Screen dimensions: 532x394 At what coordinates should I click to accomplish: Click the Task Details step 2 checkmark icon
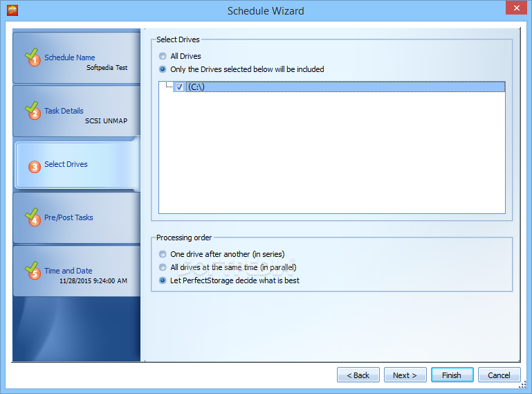pos(33,110)
